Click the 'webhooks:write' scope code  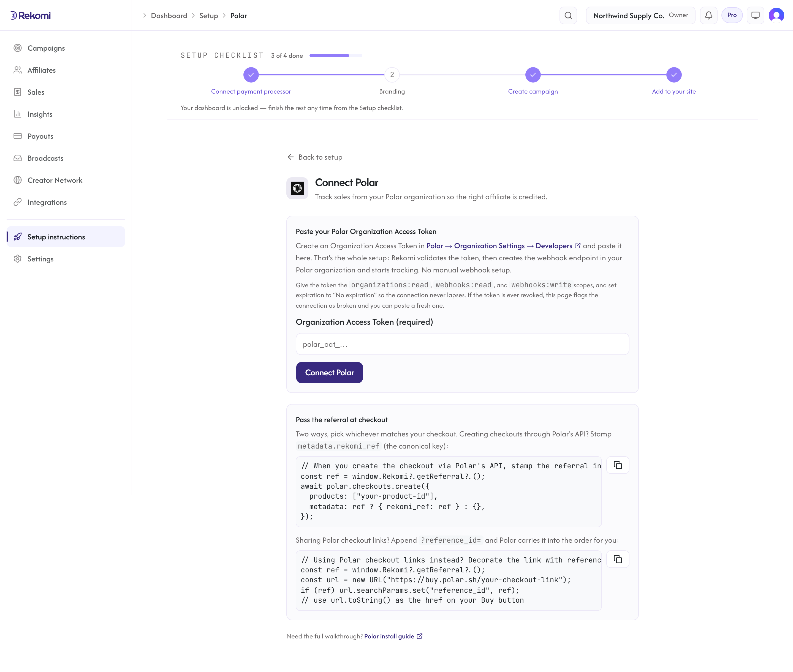click(541, 285)
